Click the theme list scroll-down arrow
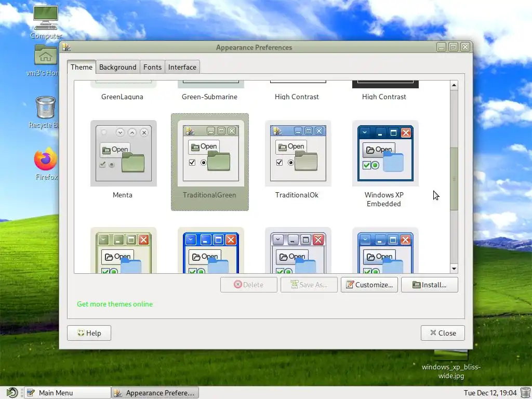The height and width of the screenshot is (399, 532). click(454, 269)
